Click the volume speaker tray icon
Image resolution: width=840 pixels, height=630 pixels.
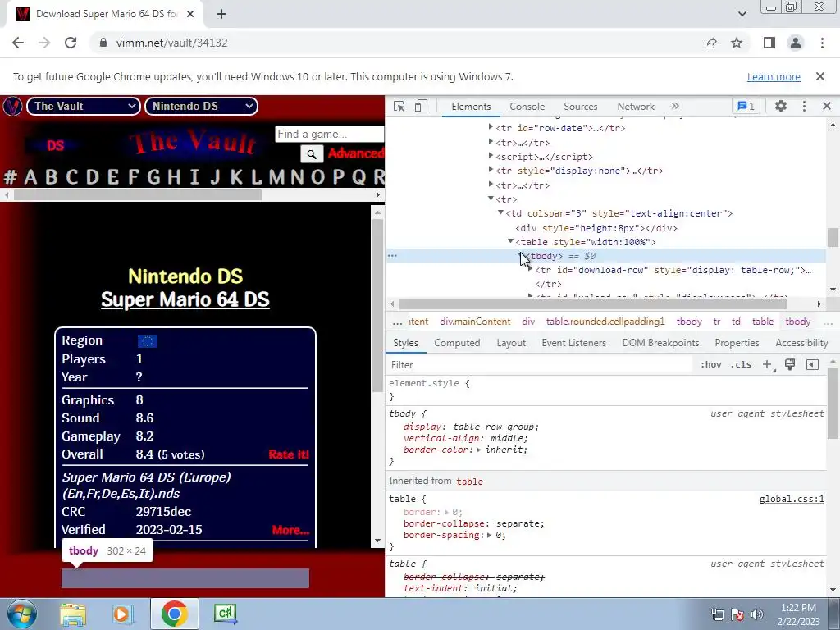[757, 614]
